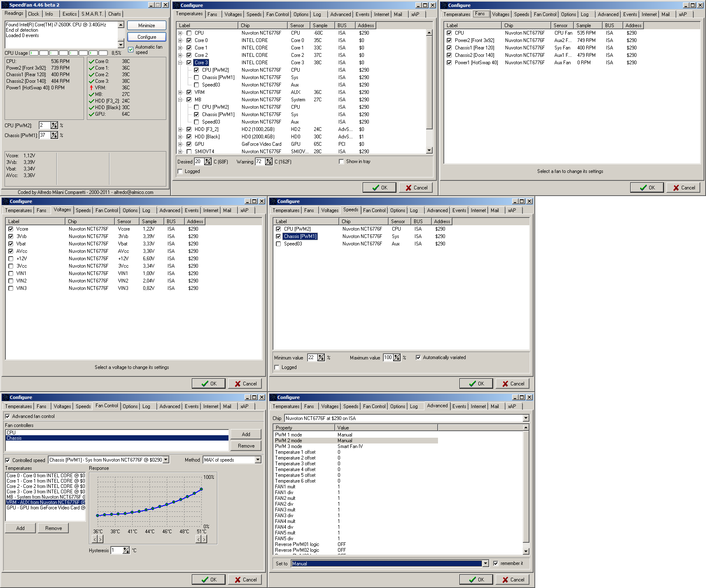
Task: Toggle the Automatically varied checkbox
Action: [x=418, y=357]
